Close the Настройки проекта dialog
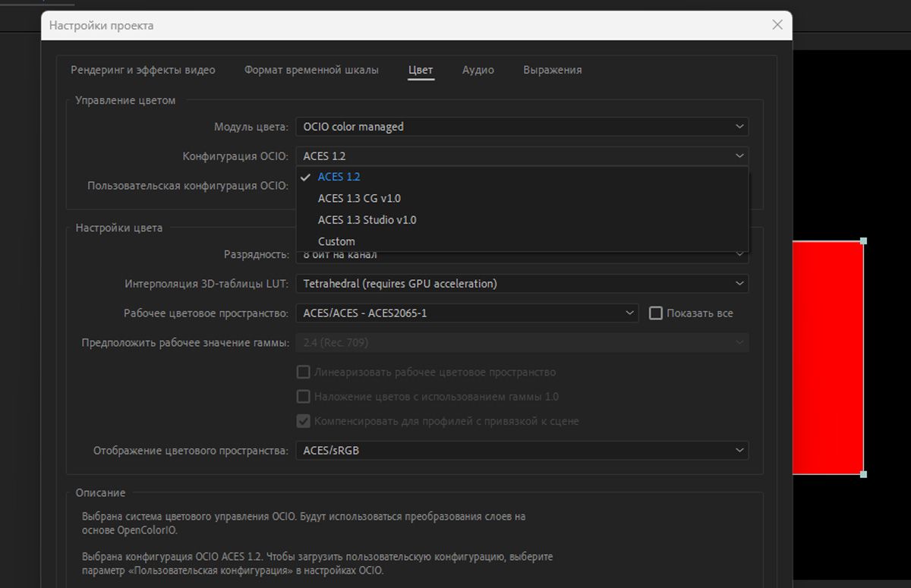This screenshot has height=588, width=911. (x=777, y=25)
